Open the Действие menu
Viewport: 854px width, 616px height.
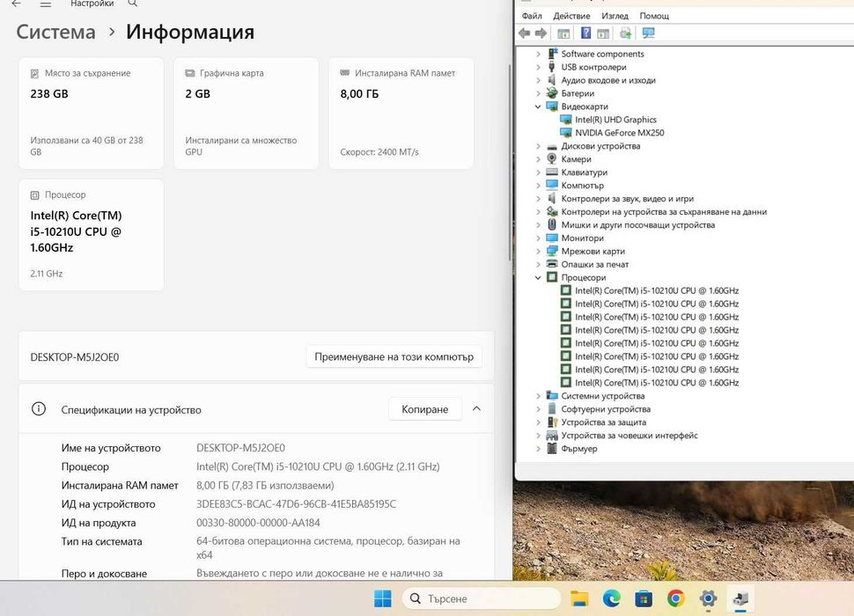point(571,16)
